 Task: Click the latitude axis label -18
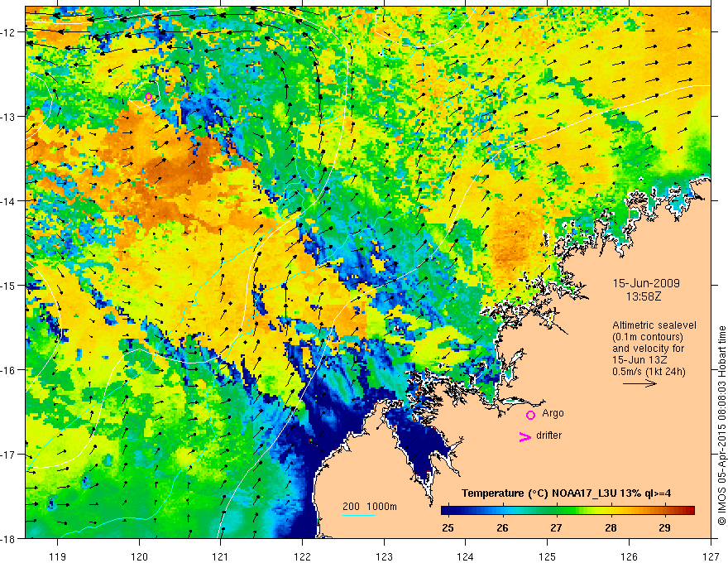[9, 538]
